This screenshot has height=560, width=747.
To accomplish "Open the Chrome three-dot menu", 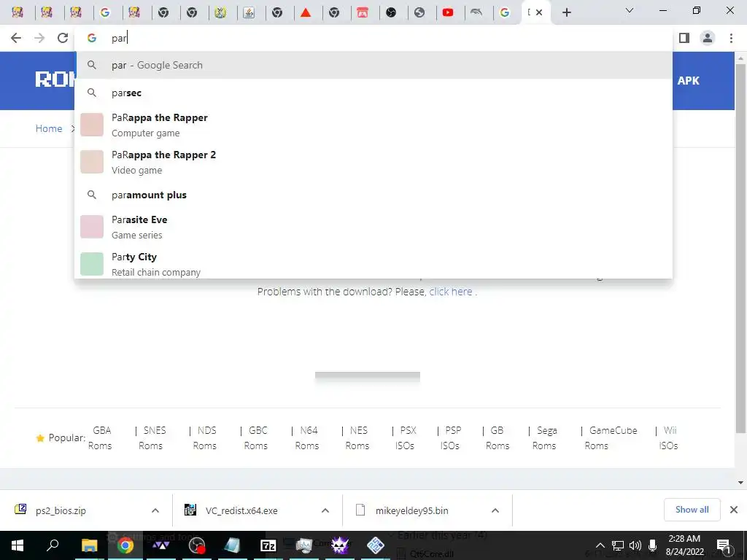I will pyautogui.click(x=731, y=38).
